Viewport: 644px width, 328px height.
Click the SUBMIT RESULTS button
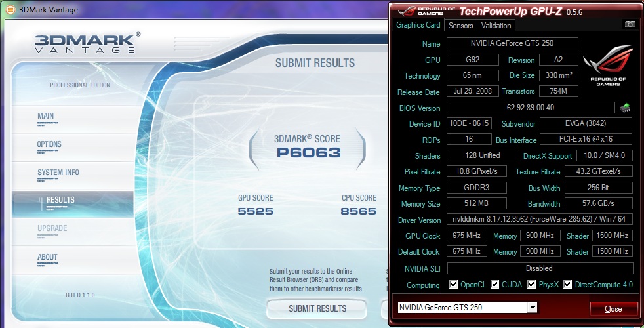[x=317, y=309]
